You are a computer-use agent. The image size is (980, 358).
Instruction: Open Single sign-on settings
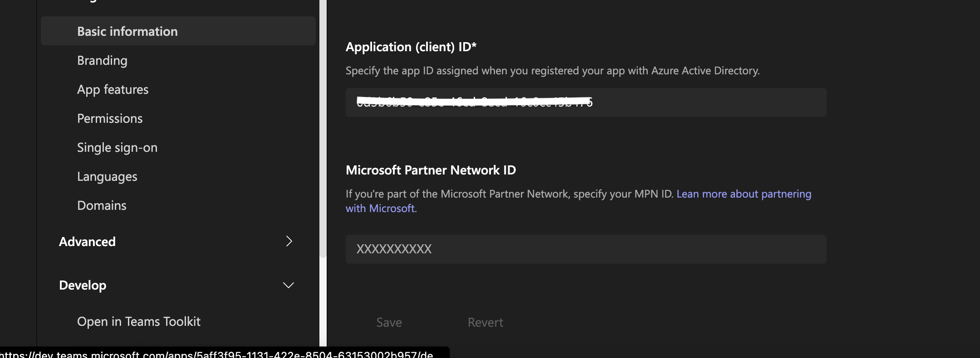(117, 147)
